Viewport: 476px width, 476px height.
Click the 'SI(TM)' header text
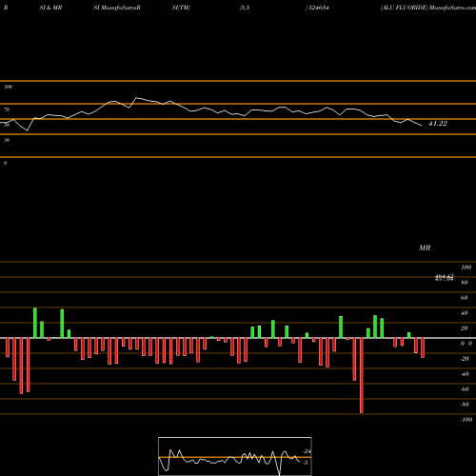[181, 8]
